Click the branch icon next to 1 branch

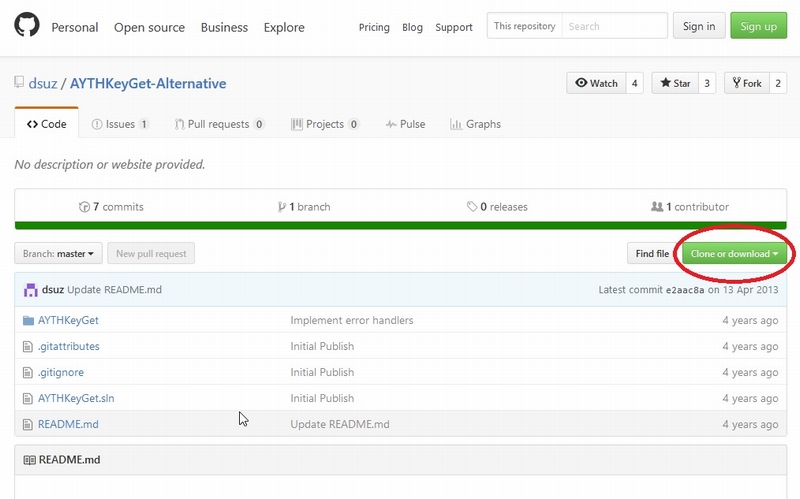[x=281, y=207]
